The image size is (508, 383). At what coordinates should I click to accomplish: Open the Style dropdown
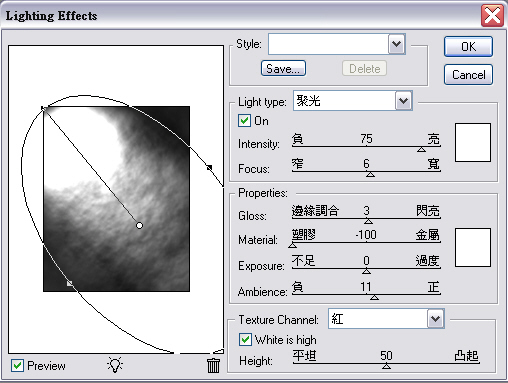tap(396, 44)
